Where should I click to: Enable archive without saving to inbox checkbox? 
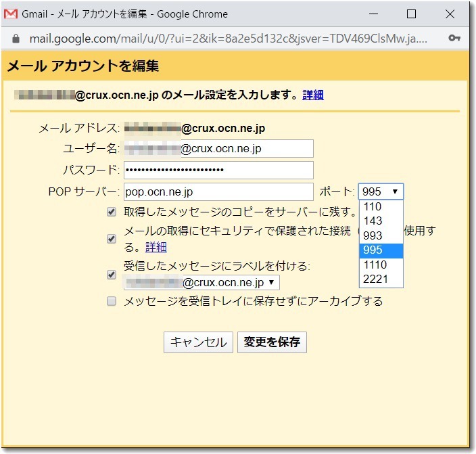pyautogui.click(x=112, y=301)
